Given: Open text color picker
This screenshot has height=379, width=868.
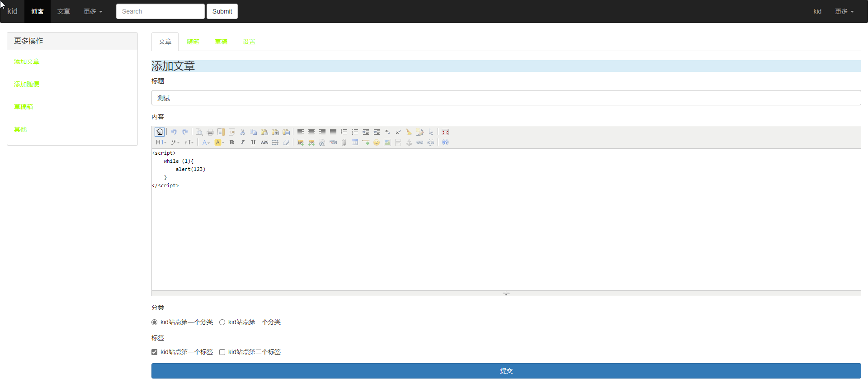Looking at the screenshot, I should pos(206,142).
